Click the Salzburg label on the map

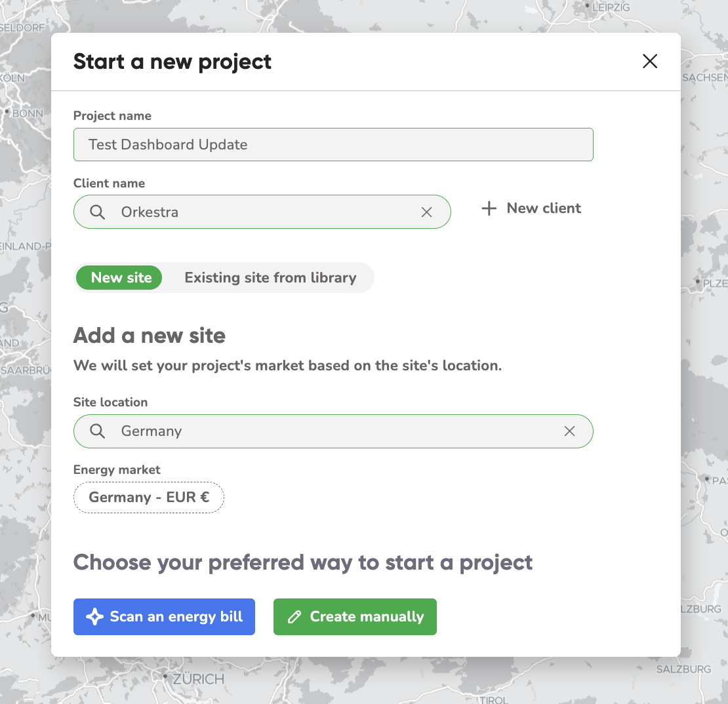click(x=683, y=669)
